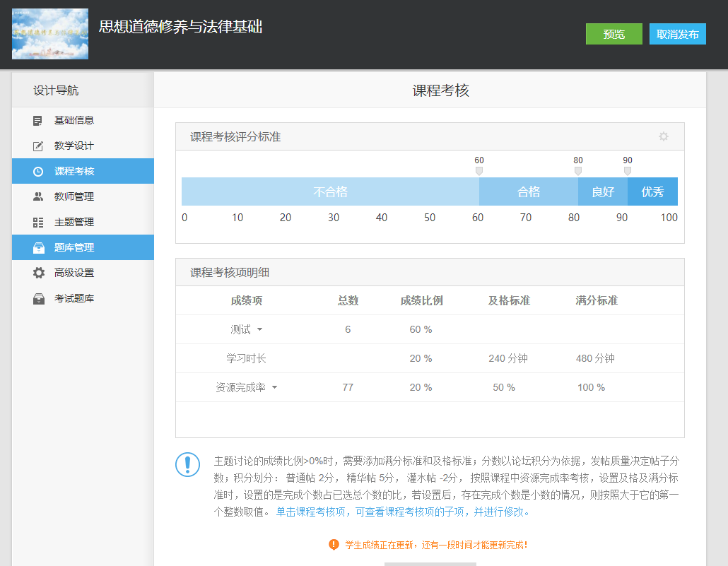The height and width of the screenshot is (566, 728).
Task: Click the course cover thumbnail image
Action: tap(50, 34)
